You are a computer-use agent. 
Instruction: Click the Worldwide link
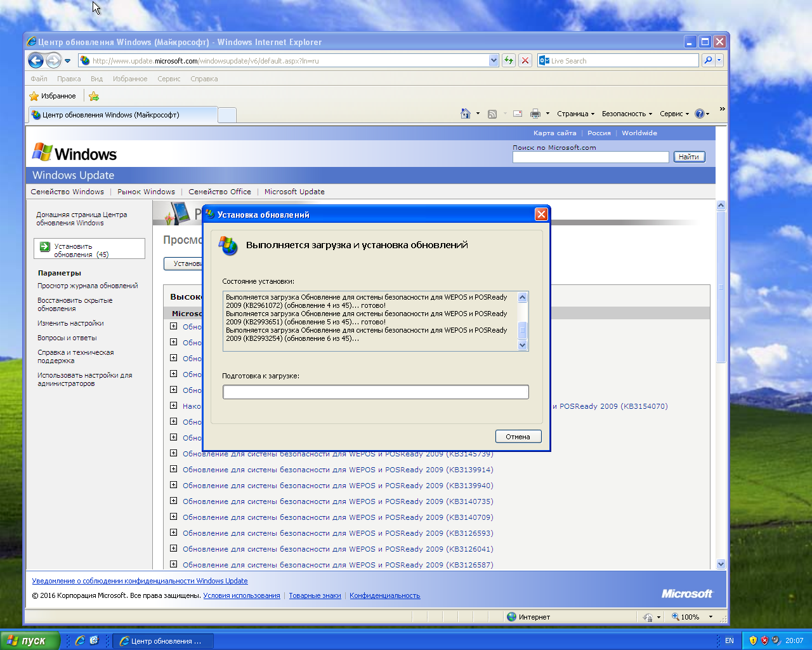639,133
